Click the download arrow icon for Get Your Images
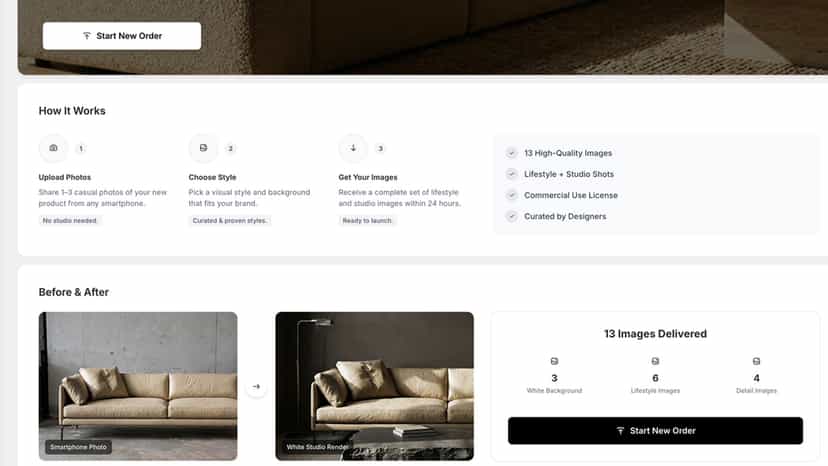Image resolution: width=828 pixels, height=466 pixels. [x=353, y=148]
